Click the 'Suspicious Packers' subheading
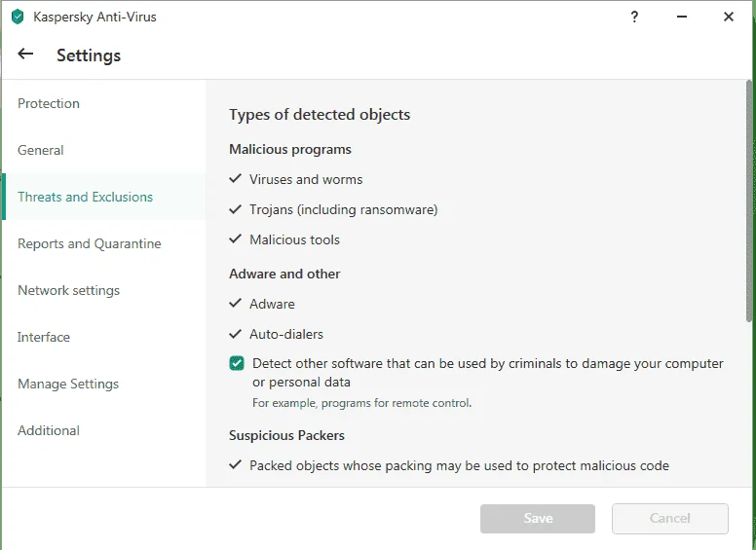 (x=286, y=435)
